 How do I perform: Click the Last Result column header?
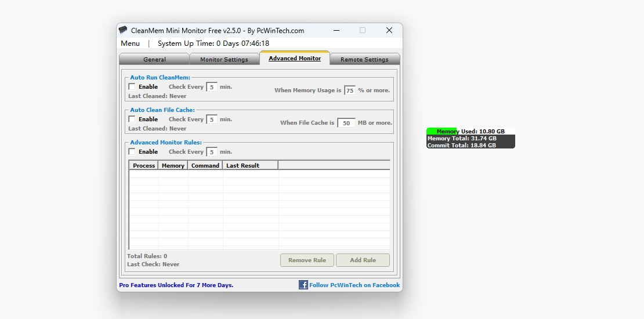click(249, 165)
